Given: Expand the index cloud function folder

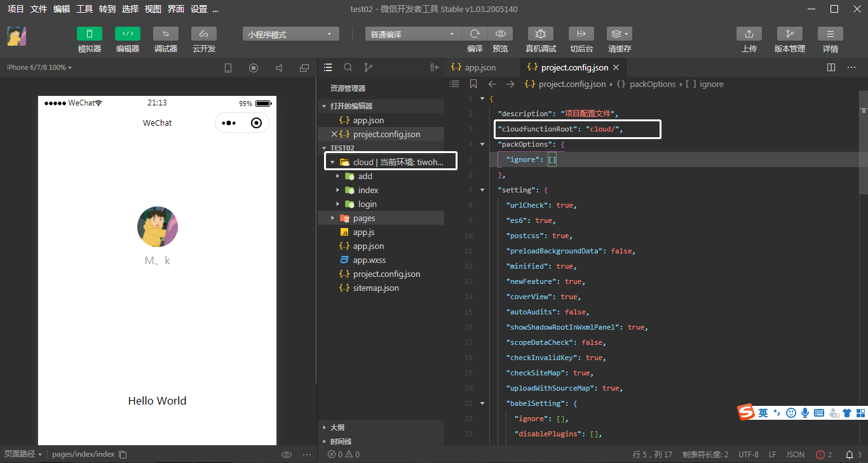Looking at the screenshot, I should tap(338, 190).
